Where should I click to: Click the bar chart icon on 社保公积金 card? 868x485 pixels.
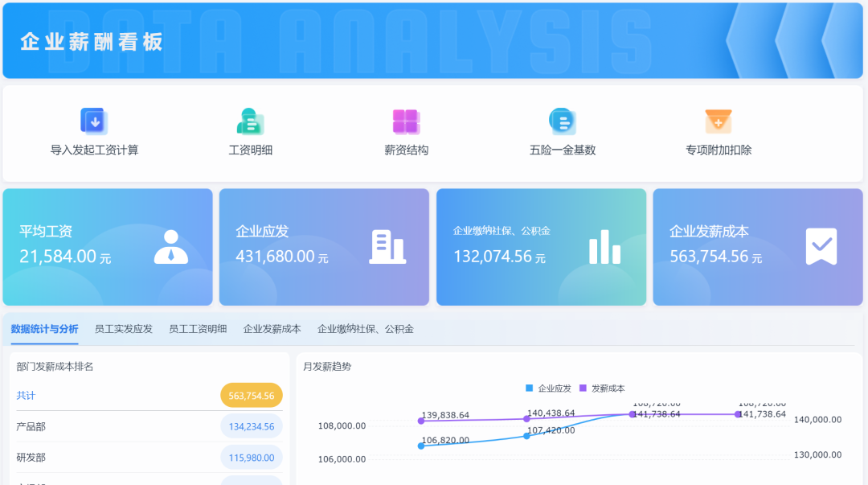tap(604, 247)
